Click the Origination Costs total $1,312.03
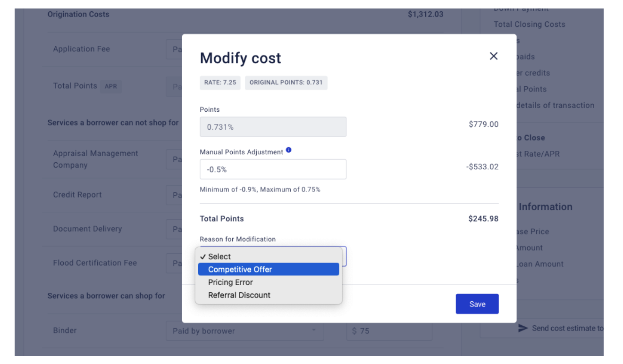The height and width of the screenshot is (364, 623). (426, 14)
